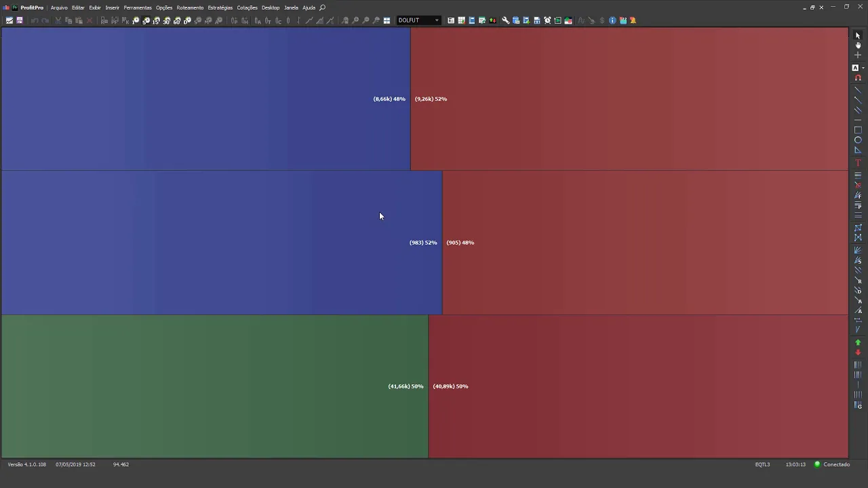Select the red text T tool
Screen dimensions: 868x488
click(857, 163)
